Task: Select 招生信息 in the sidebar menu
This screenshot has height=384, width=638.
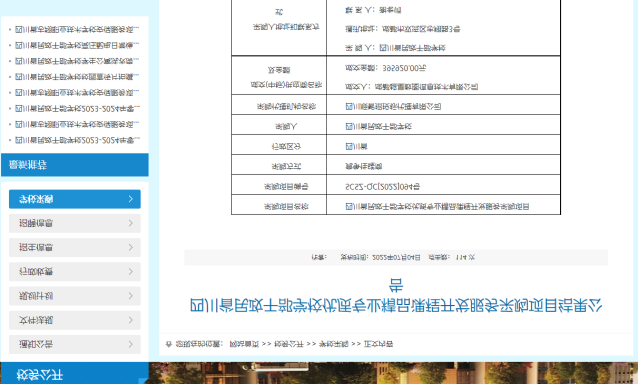Action: tap(75, 247)
